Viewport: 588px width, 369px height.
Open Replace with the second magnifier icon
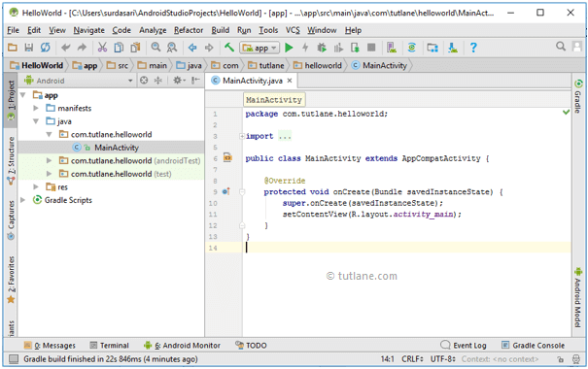pyautogui.click(x=172, y=48)
